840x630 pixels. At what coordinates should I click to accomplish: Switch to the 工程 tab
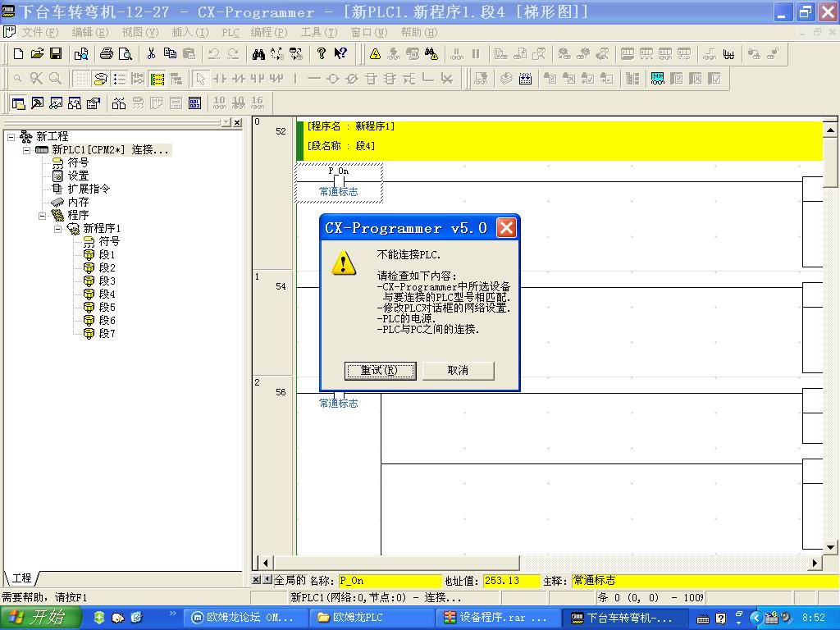22,578
